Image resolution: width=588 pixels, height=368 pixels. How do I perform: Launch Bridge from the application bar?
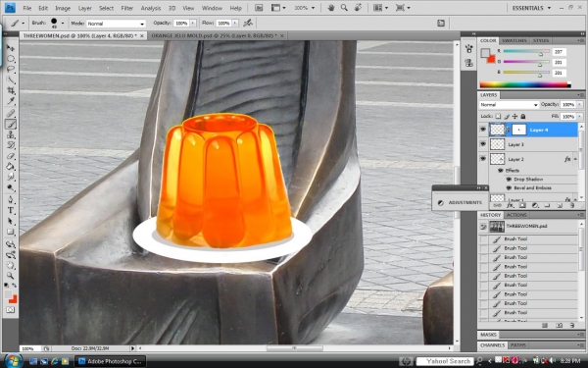(x=259, y=8)
